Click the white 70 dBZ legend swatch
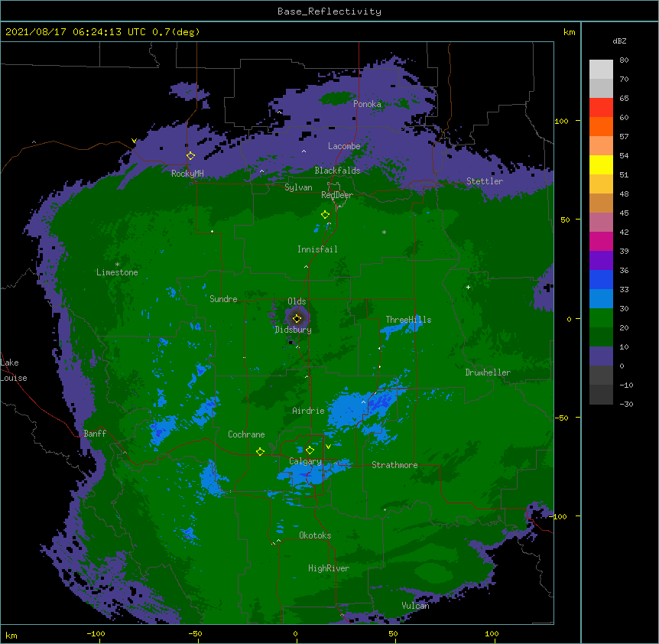This screenshot has width=659, height=644. [x=601, y=70]
